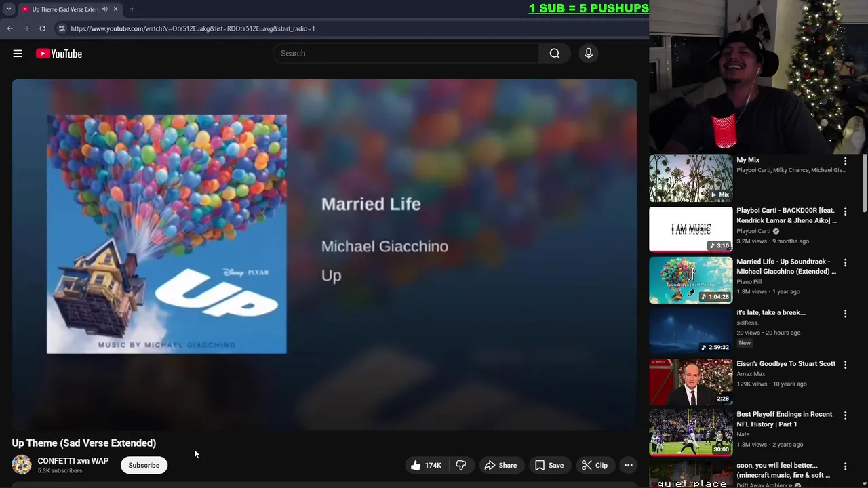This screenshot has height=488, width=868.
Task: Play Eisen's Goodbye To Stuart Scott thumbnail
Action: [x=691, y=382]
